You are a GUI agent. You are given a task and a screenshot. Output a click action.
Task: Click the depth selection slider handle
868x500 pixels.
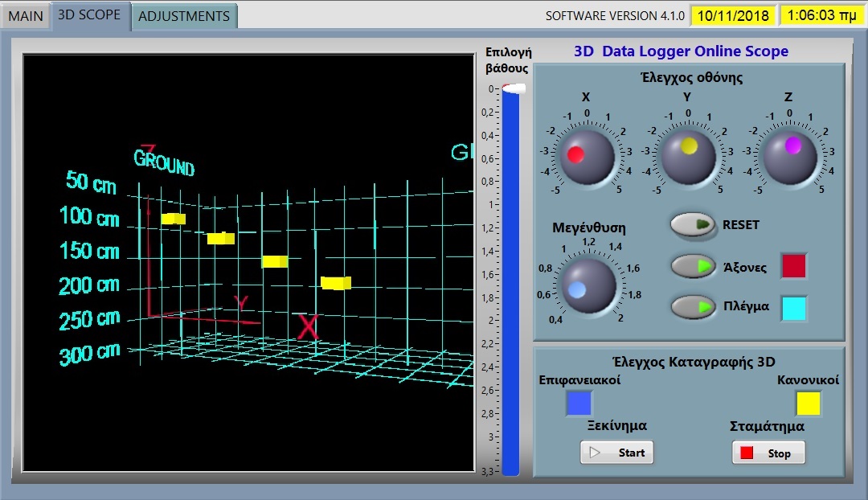pyautogui.click(x=512, y=88)
